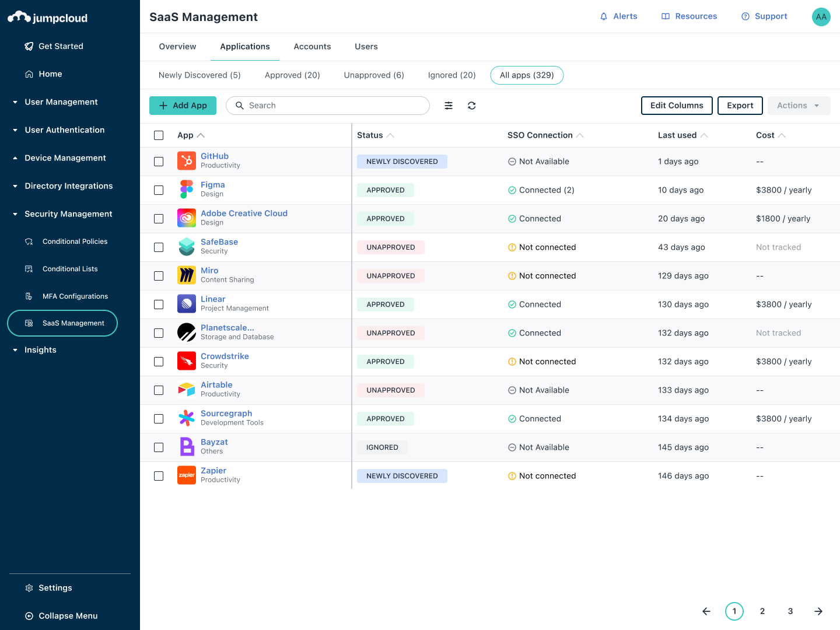Click the MFA Configurations icon
The width and height of the screenshot is (840, 630).
click(x=29, y=296)
